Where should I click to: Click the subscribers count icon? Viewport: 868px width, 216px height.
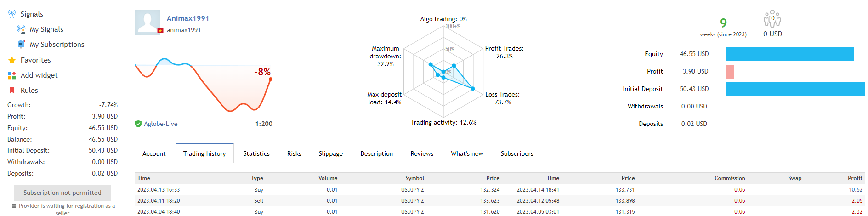coord(772,19)
